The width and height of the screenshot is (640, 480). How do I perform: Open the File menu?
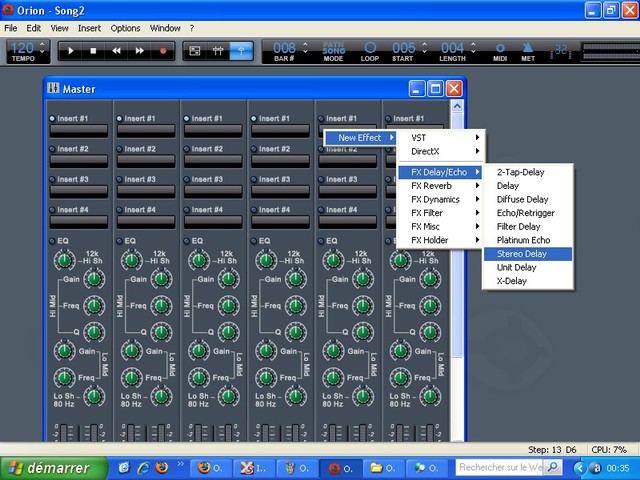pyautogui.click(x=11, y=28)
